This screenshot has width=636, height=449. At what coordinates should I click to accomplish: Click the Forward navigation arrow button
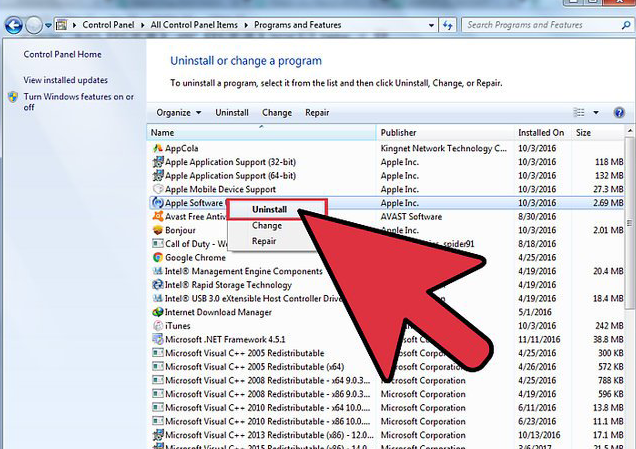(34, 26)
